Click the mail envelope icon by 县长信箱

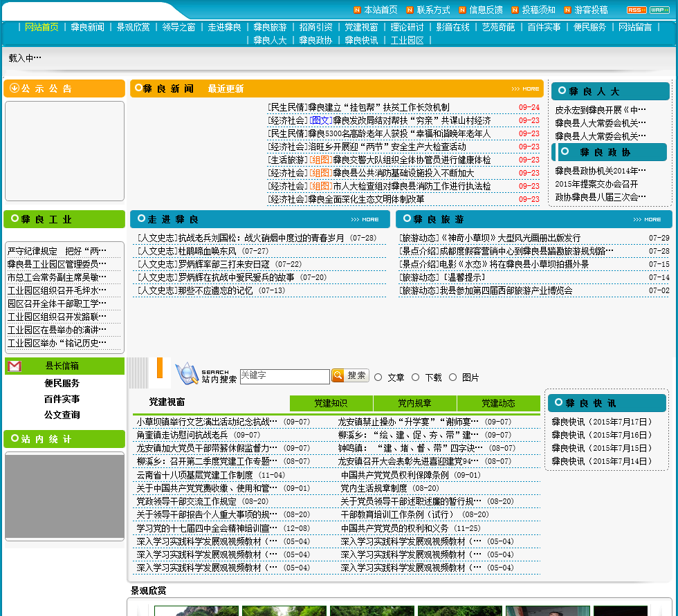[15, 366]
